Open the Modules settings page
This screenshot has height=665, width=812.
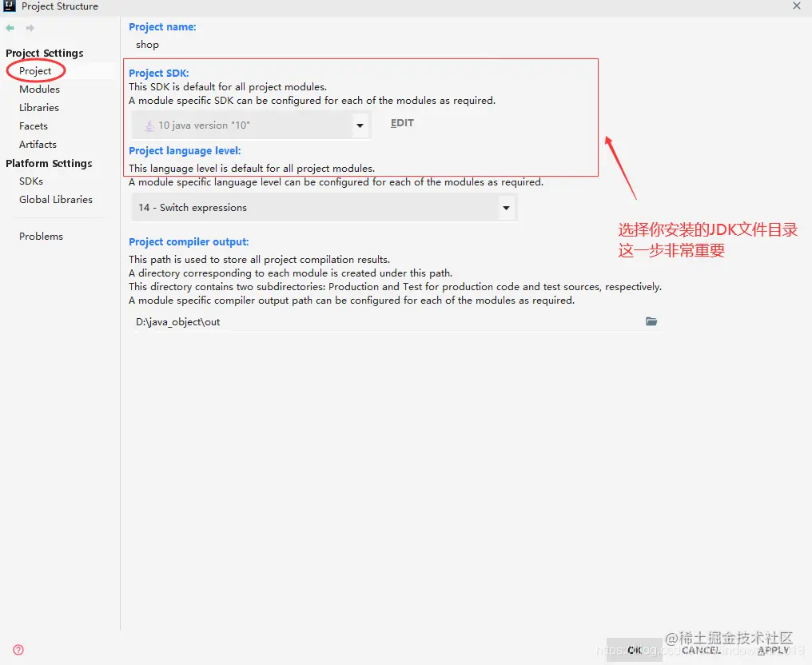click(39, 89)
